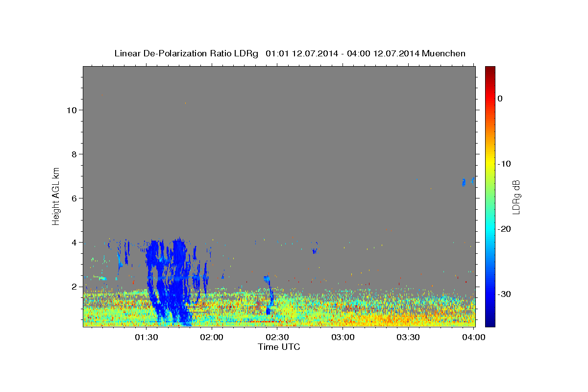
Task: Click the height tick label '6'
Action: tap(74, 198)
